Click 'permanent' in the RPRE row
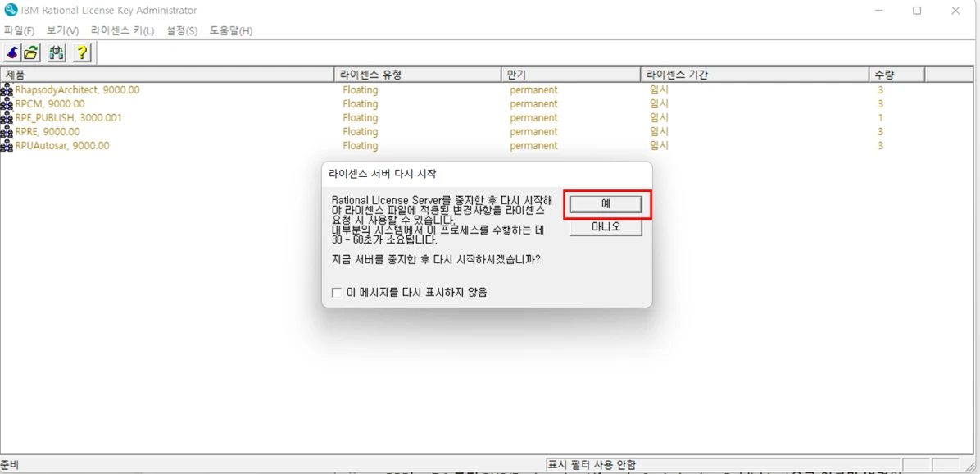This screenshot has width=980, height=474. tap(533, 131)
